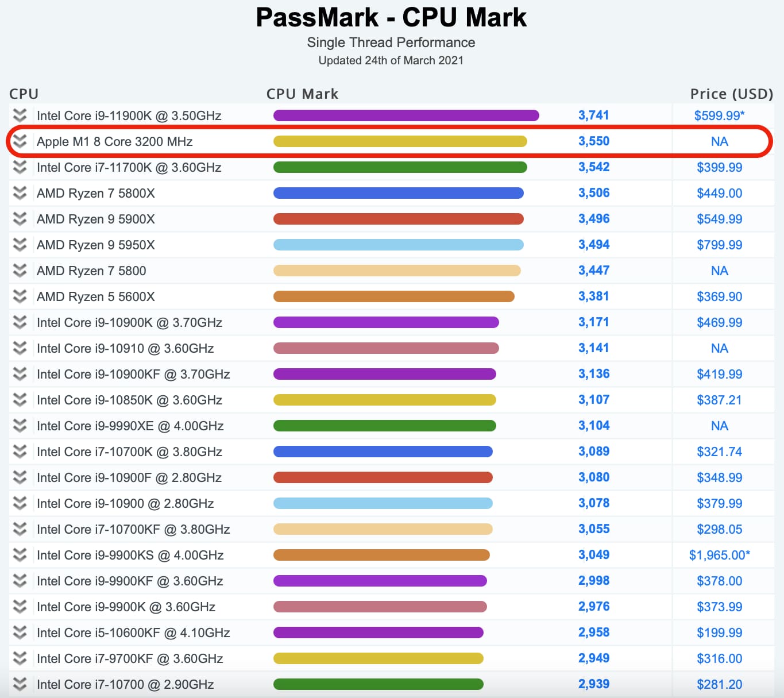Screen dimensions: 784x698
Task: Click the "CPU Mark" column header
Action: click(x=302, y=94)
